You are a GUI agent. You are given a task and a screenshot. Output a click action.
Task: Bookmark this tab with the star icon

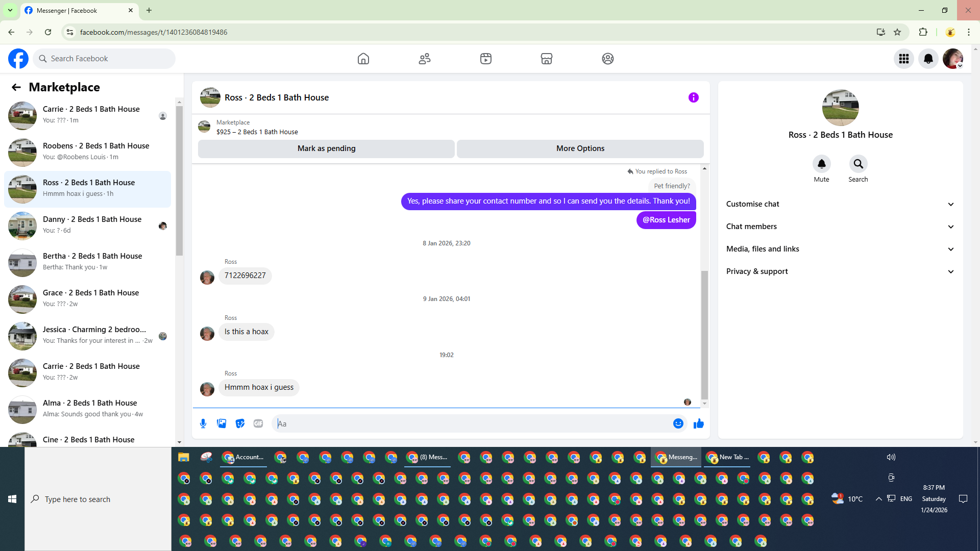click(897, 32)
